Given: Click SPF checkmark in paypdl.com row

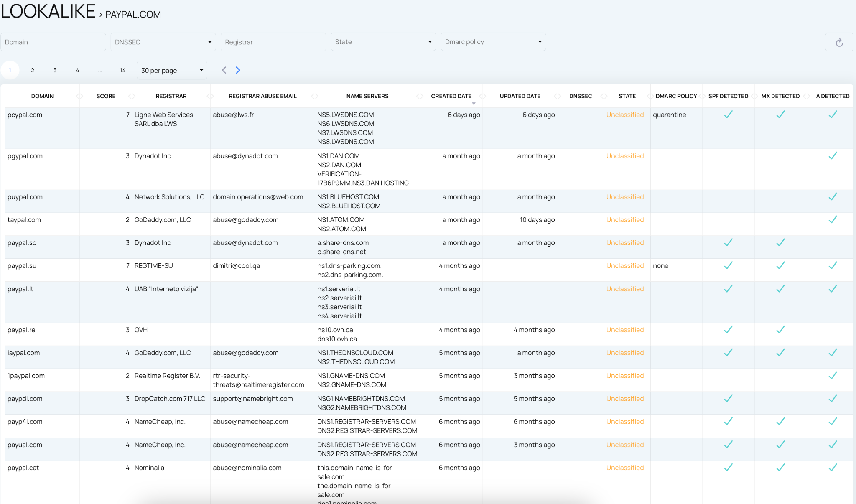Looking at the screenshot, I should [x=728, y=398].
